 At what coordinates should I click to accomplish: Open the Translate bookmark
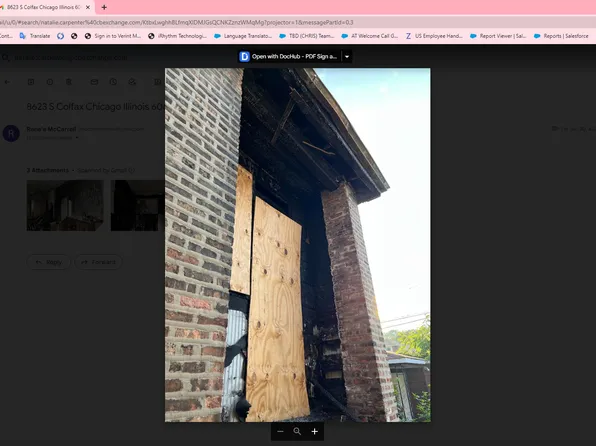(x=35, y=36)
